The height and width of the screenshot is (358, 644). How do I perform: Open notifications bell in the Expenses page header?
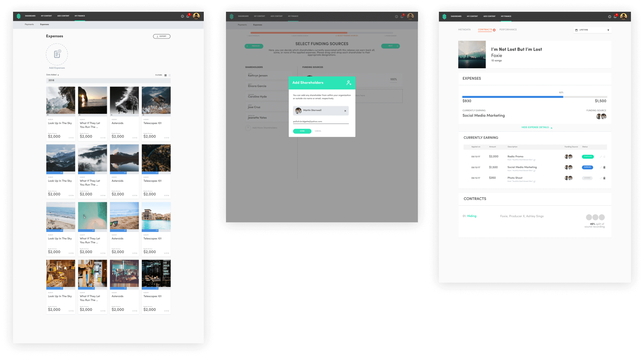click(x=188, y=16)
